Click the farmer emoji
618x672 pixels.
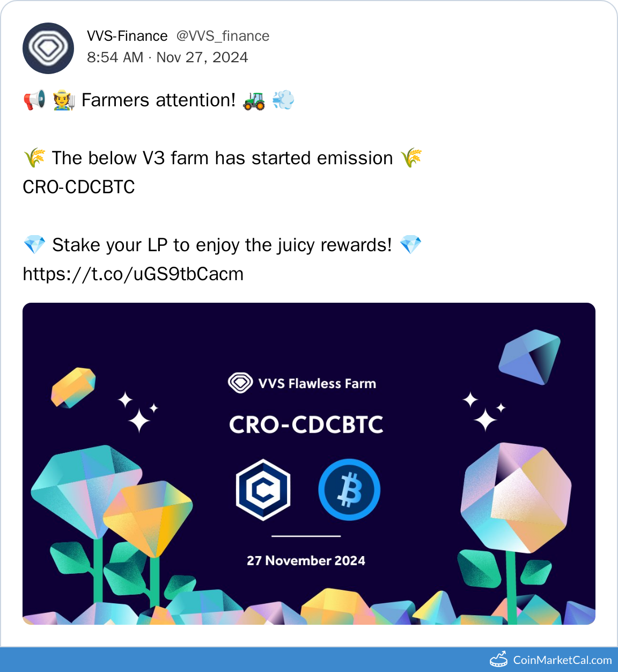click(x=64, y=100)
